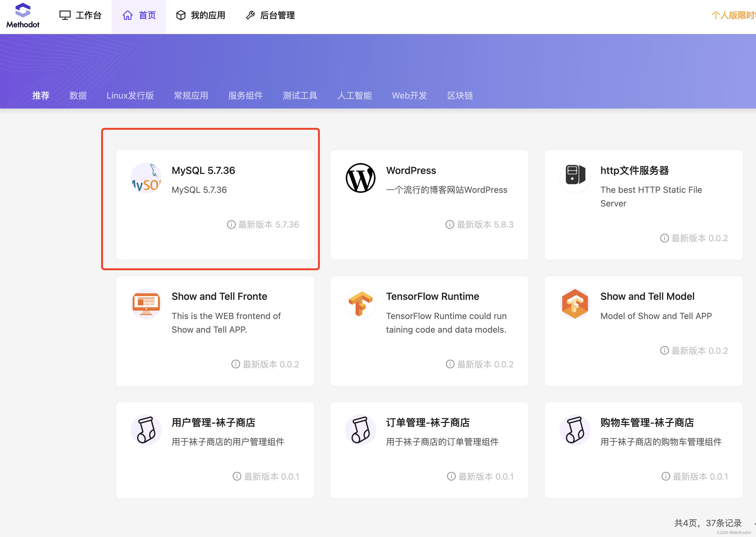Click the Show and Tell Fronte monitor icon
The width and height of the screenshot is (756, 537).
point(146,304)
